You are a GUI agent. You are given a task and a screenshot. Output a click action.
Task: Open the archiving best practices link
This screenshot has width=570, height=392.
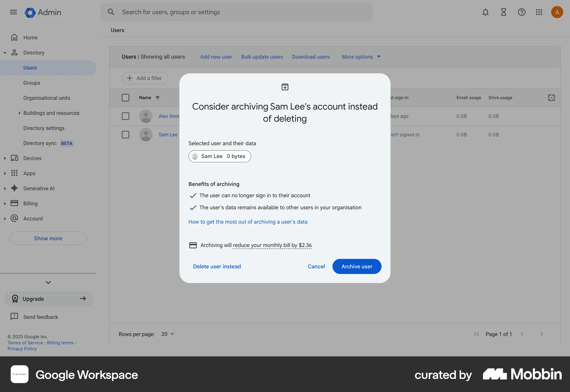point(248,222)
